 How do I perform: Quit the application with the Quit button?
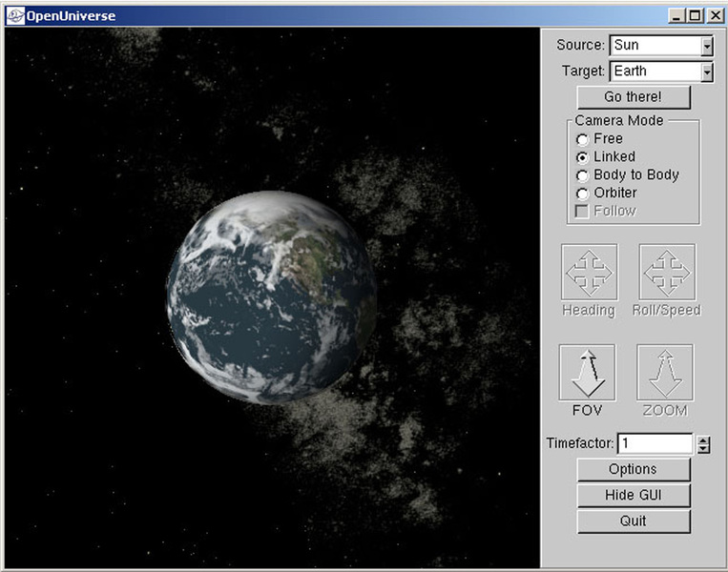click(x=633, y=521)
